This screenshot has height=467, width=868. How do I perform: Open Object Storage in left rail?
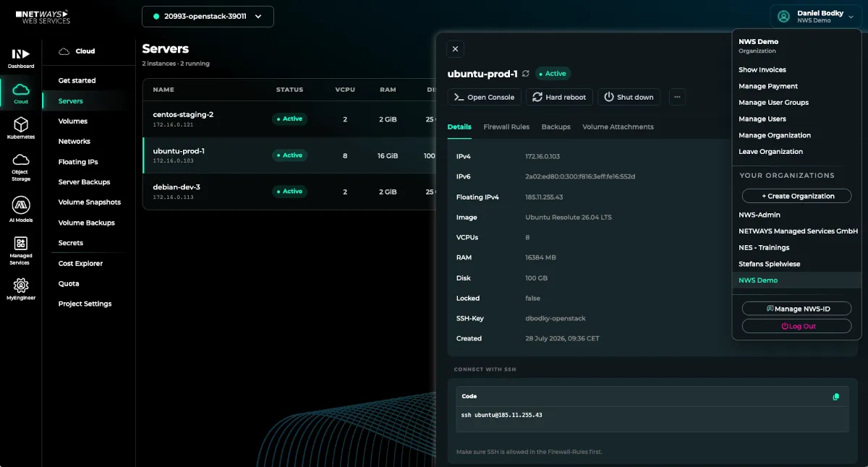[21, 166]
